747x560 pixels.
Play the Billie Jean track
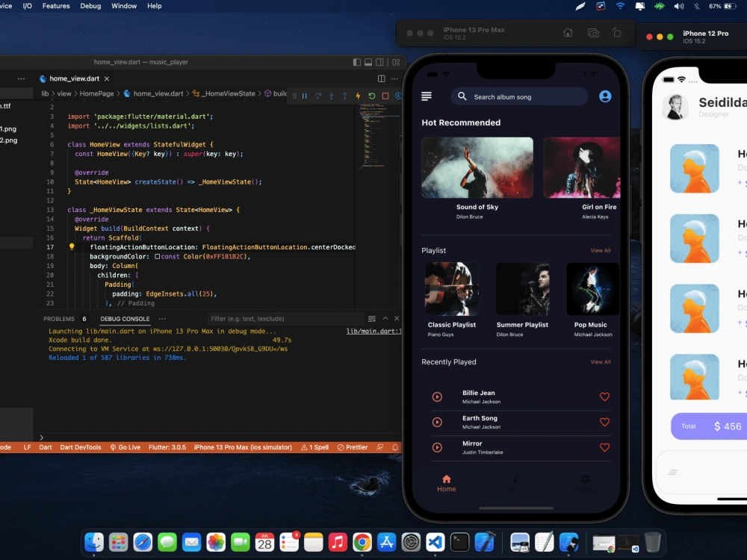point(437,396)
